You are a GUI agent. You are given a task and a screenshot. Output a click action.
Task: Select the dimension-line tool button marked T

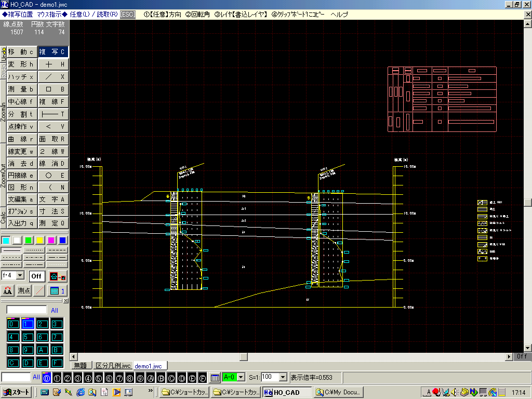(x=54, y=114)
